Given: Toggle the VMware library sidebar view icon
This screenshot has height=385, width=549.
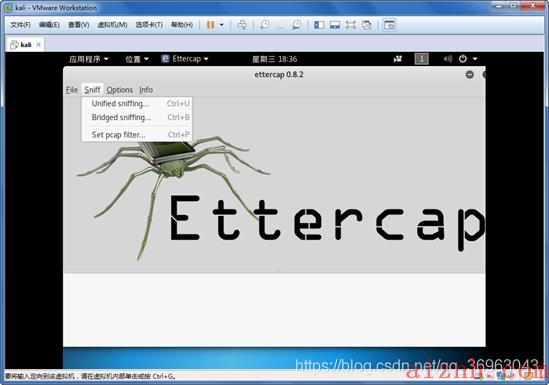Looking at the screenshot, I should point(319,25).
